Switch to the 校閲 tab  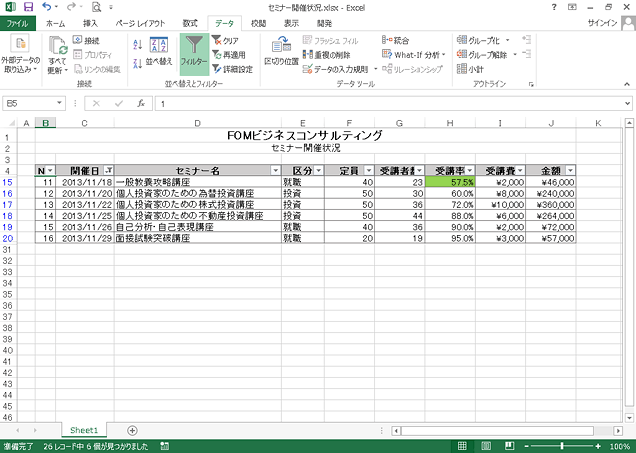click(258, 24)
